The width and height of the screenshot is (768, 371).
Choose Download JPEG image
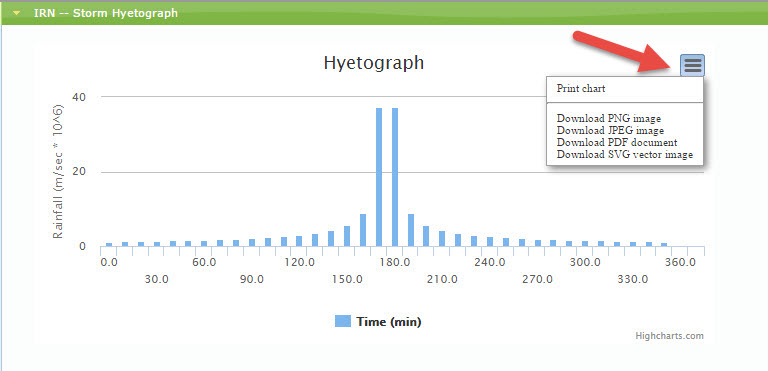[x=610, y=130]
